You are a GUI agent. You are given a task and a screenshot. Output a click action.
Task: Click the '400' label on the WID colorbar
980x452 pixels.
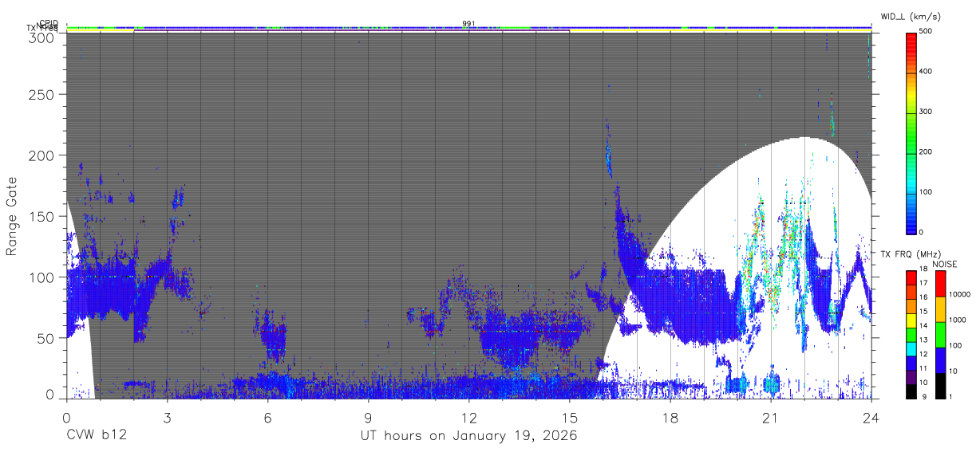(927, 72)
